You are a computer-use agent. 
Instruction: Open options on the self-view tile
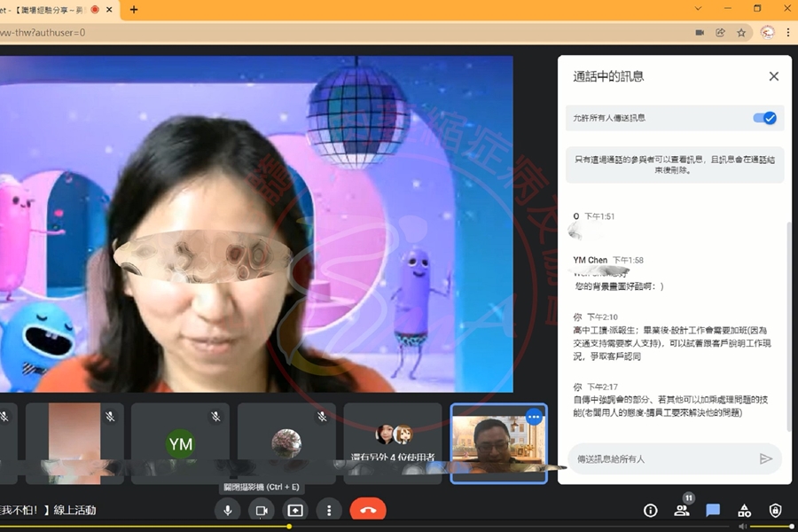[x=534, y=418]
